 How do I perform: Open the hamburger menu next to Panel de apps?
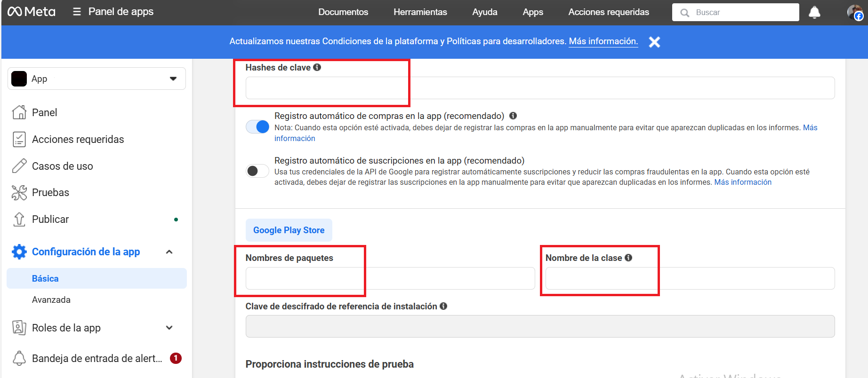point(77,12)
